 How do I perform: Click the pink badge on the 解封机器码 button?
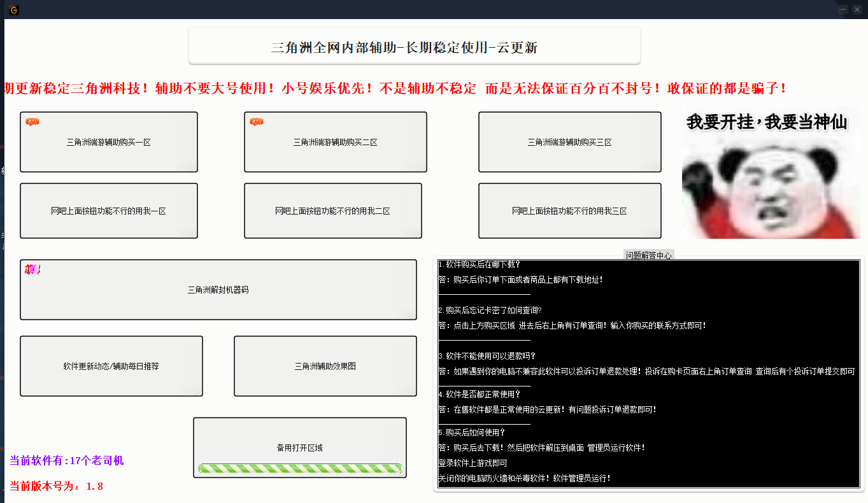click(x=32, y=270)
